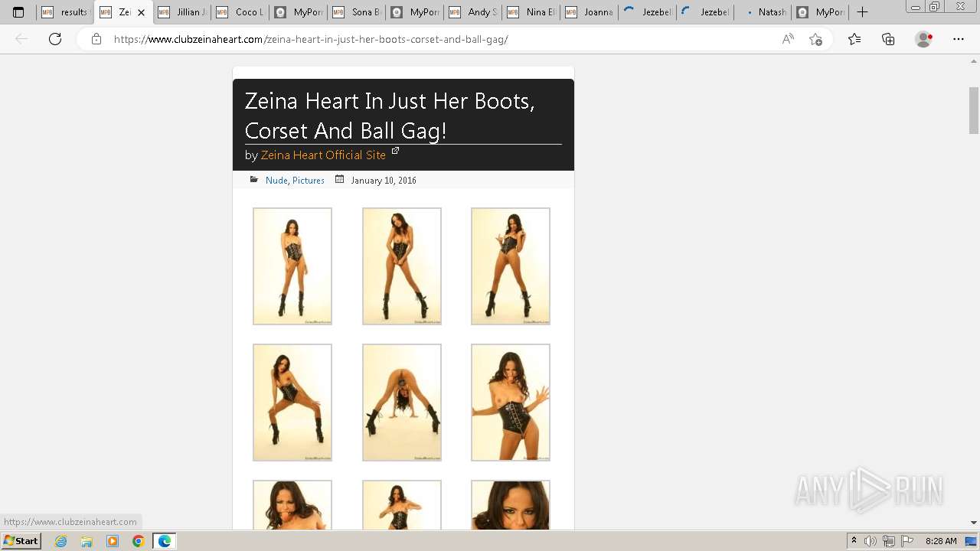Open the Collections icon
This screenshot has width=980, height=551.
(x=888, y=39)
